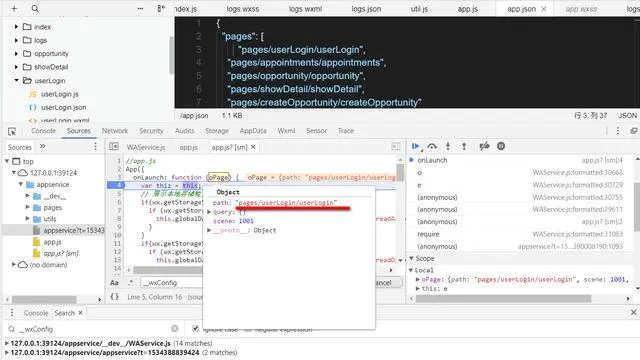The image size is (640, 360).
Task: Collapse the userLogin folder
Action: 16,80
